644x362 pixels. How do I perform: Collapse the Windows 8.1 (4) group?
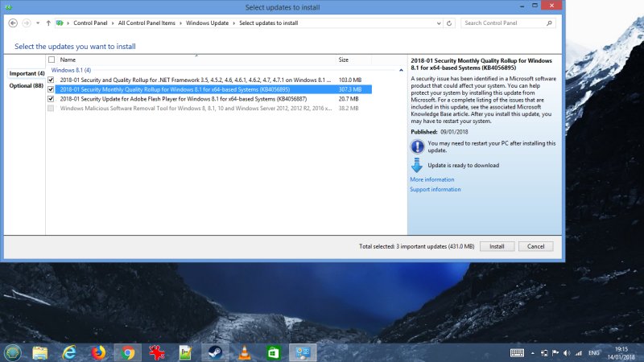(401, 71)
